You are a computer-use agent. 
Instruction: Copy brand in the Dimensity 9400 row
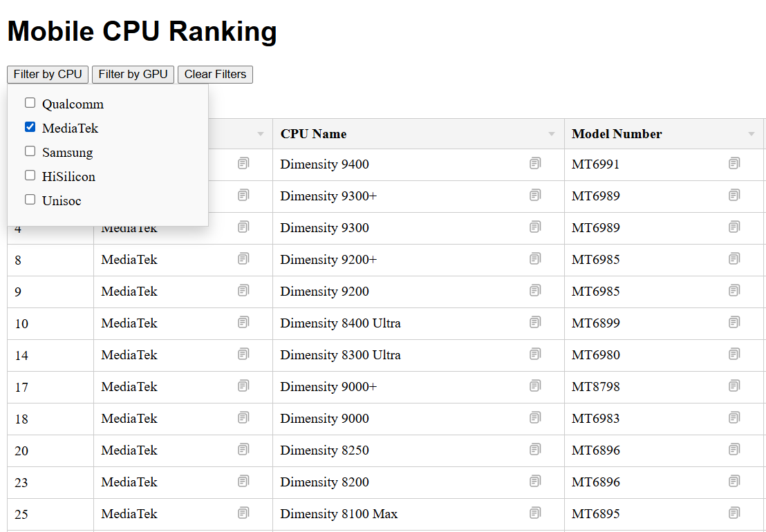tap(243, 164)
